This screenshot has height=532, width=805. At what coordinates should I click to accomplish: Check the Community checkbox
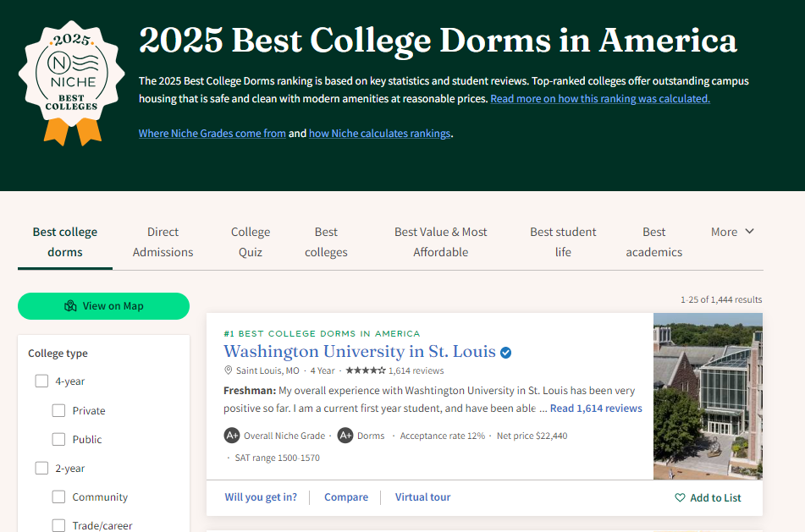pyautogui.click(x=58, y=496)
